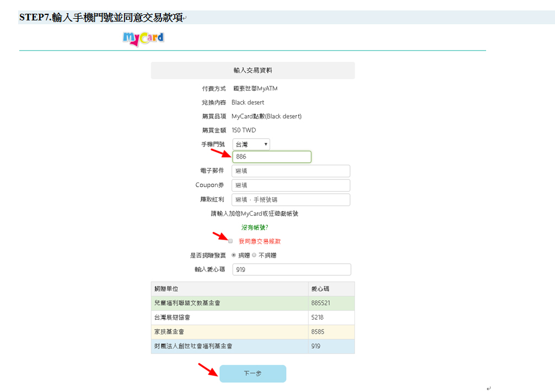The image size is (555, 392).
Task: Open the 沒有帳號? link
Action: point(255,227)
